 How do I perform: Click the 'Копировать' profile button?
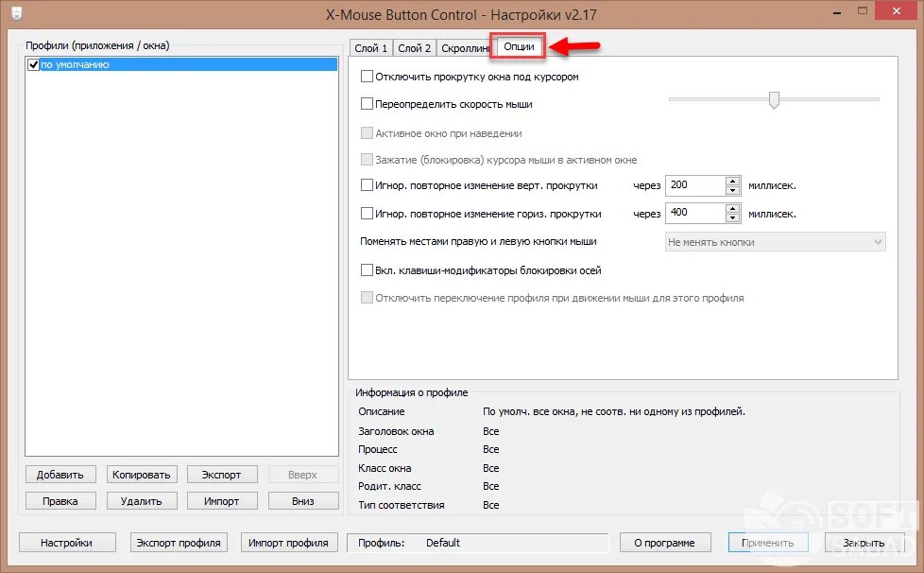pos(142,475)
